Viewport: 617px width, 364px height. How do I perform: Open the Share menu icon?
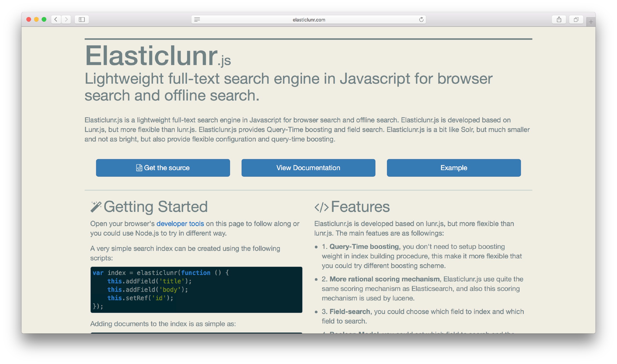559,19
